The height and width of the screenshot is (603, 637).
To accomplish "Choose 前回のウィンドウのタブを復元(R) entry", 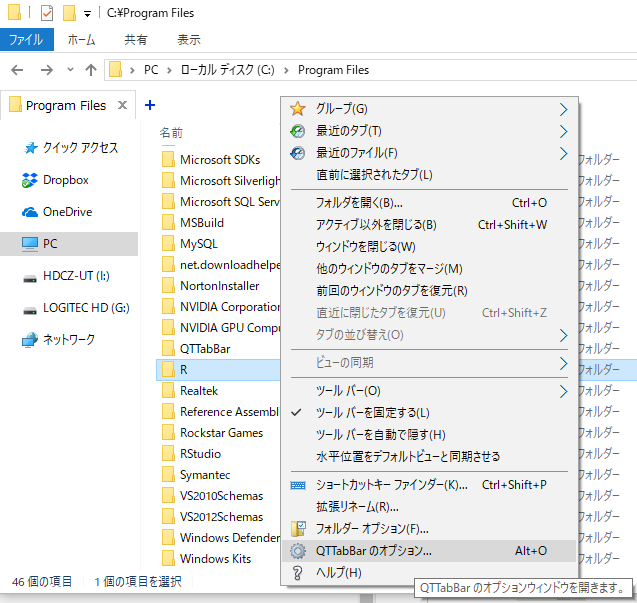I will coord(429,291).
